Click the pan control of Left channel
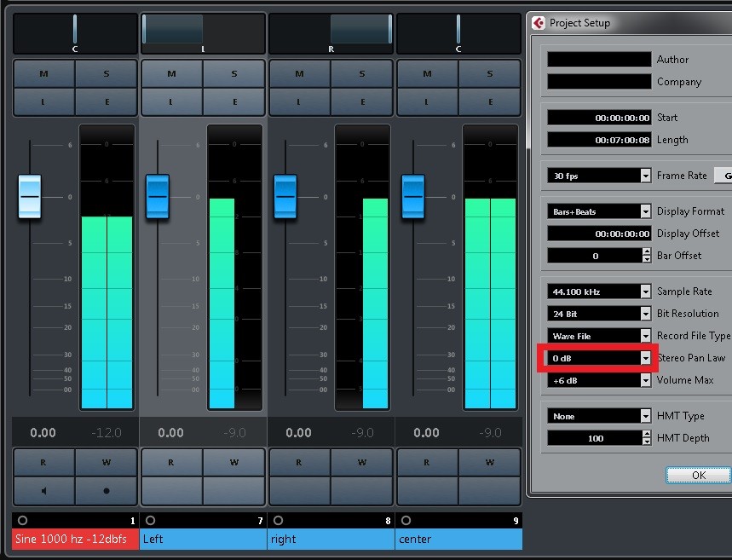 pyautogui.click(x=203, y=33)
